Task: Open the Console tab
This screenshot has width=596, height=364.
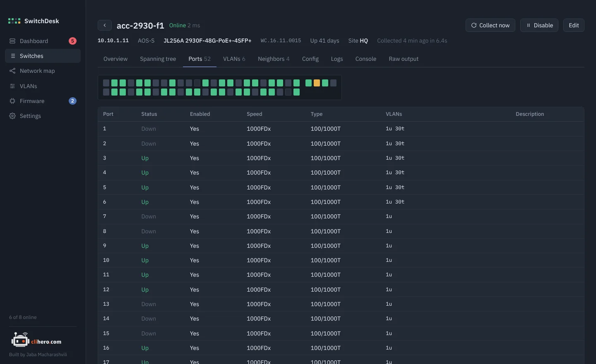Action: 366,59
